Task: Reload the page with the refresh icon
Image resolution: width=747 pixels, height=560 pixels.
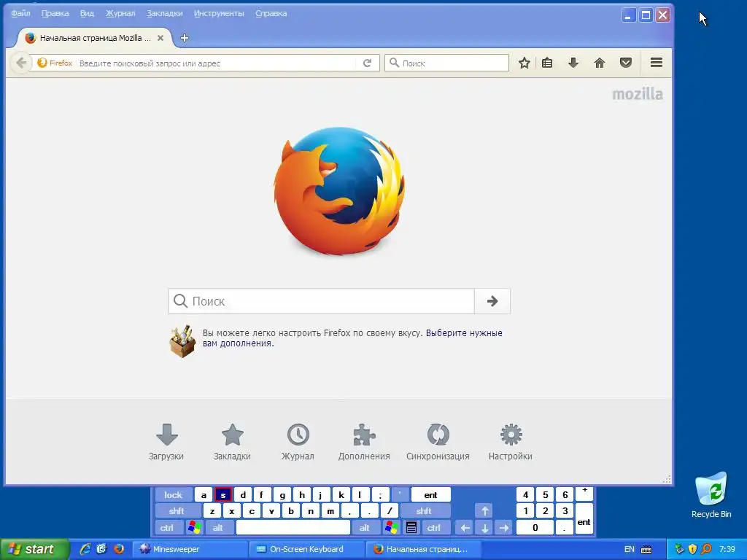Action: coord(368,63)
